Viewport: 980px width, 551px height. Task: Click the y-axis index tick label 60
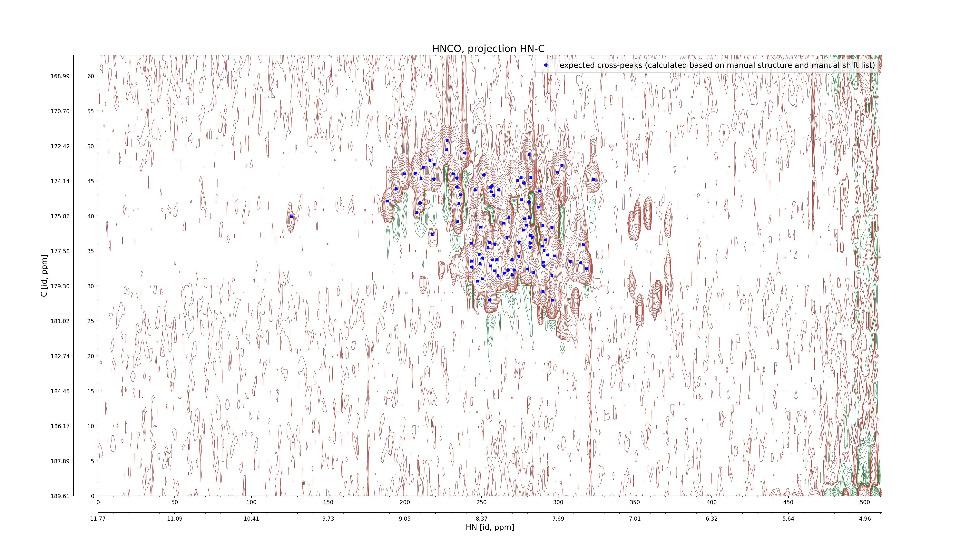pos(91,76)
